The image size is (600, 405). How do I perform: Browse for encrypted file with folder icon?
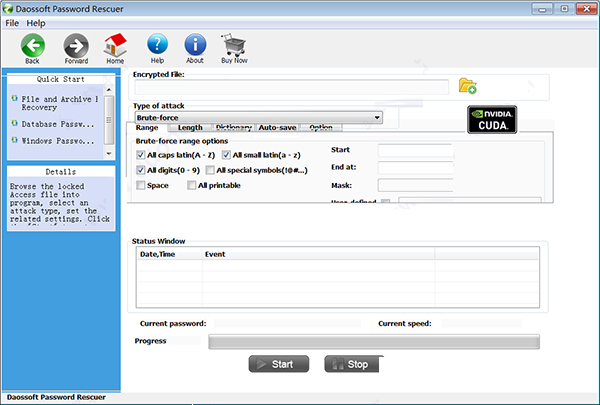[468, 86]
